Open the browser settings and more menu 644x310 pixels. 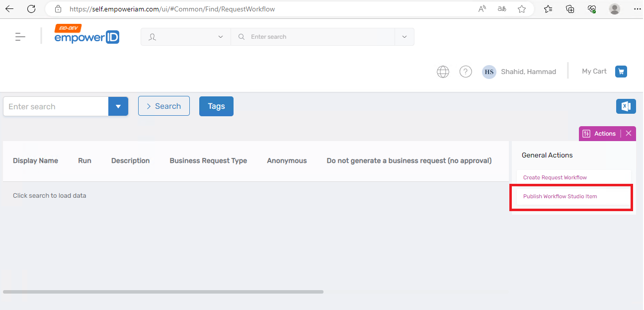(637, 9)
